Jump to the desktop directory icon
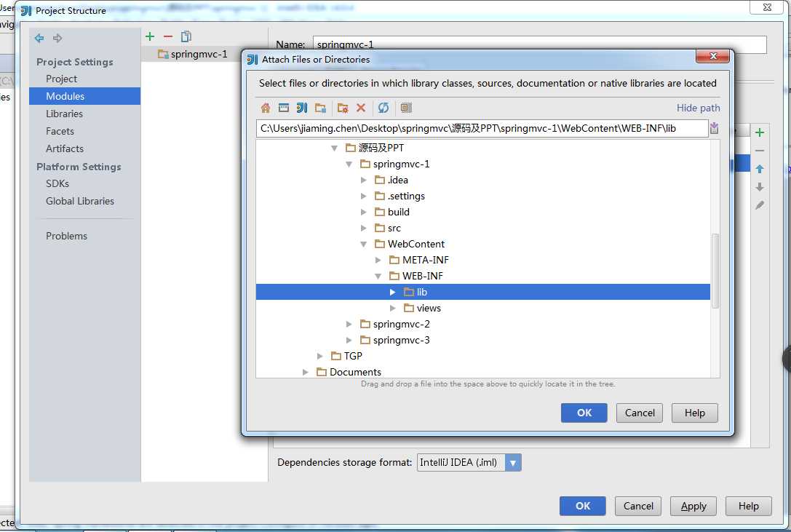The image size is (791, 532). point(284,108)
